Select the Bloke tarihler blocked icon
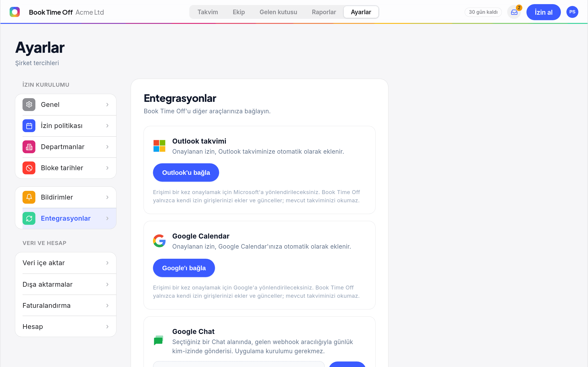The width and height of the screenshot is (588, 367). [29, 168]
